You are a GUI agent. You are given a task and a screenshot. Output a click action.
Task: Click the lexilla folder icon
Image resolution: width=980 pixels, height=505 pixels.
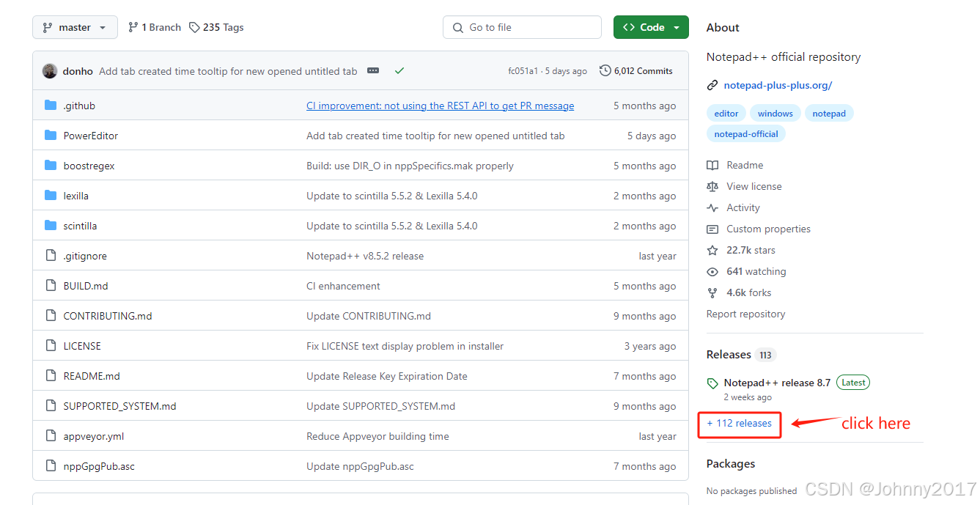[x=51, y=196]
